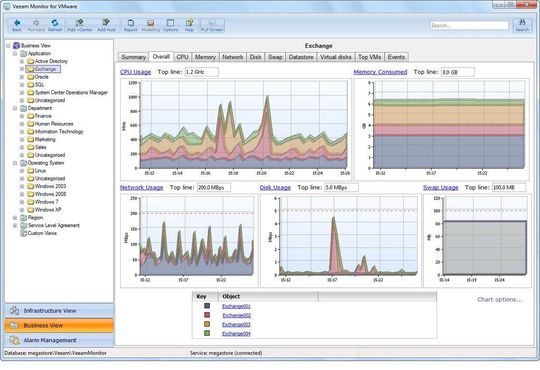Viewport: 540px width, 370px height.
Task: Click the Linux folder icon
Action: tap(30, 171)
